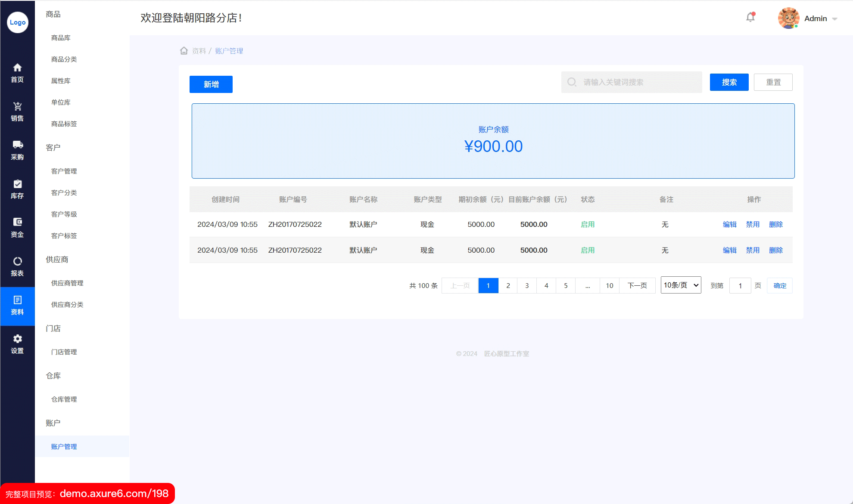Click the Admin avatar picture

click(x=789, y=18)
